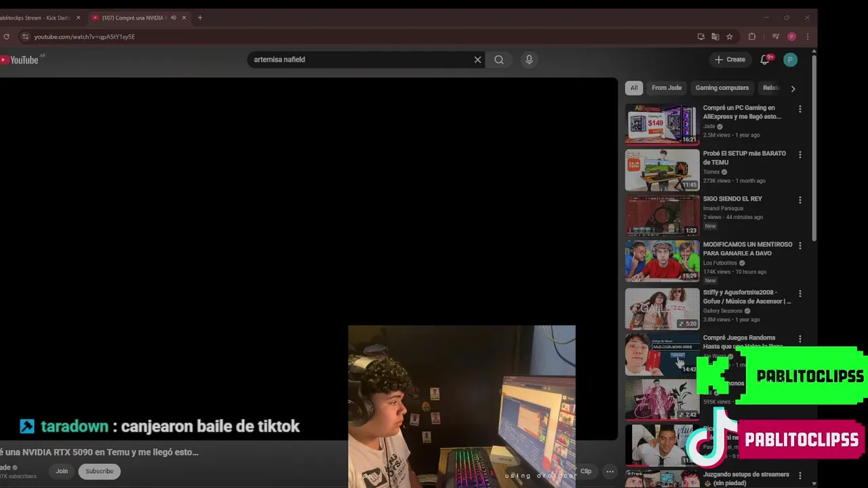Close the YouTube NVIDIA video tab
This screenshot has height=488, width=868.
pyautogui.click(x=184, y=18)
